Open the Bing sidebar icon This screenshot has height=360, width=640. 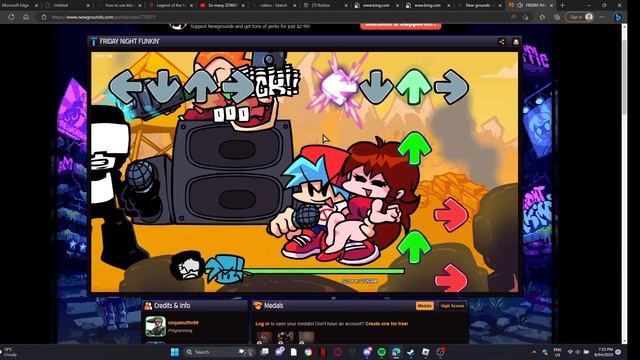pyautogui.click(x=618, y=17)
